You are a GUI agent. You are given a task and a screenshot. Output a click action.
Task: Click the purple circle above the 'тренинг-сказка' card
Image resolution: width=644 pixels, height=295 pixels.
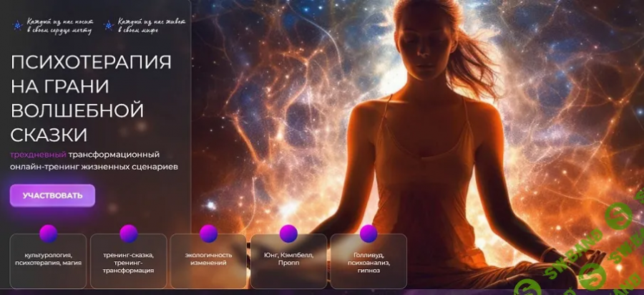pyautogui.click(x=129, y=233)
